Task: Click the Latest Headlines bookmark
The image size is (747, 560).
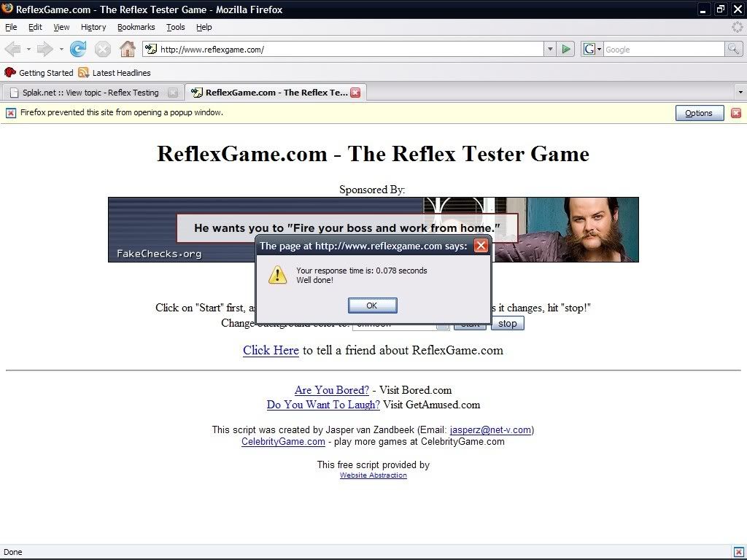Action: point(121,73)
